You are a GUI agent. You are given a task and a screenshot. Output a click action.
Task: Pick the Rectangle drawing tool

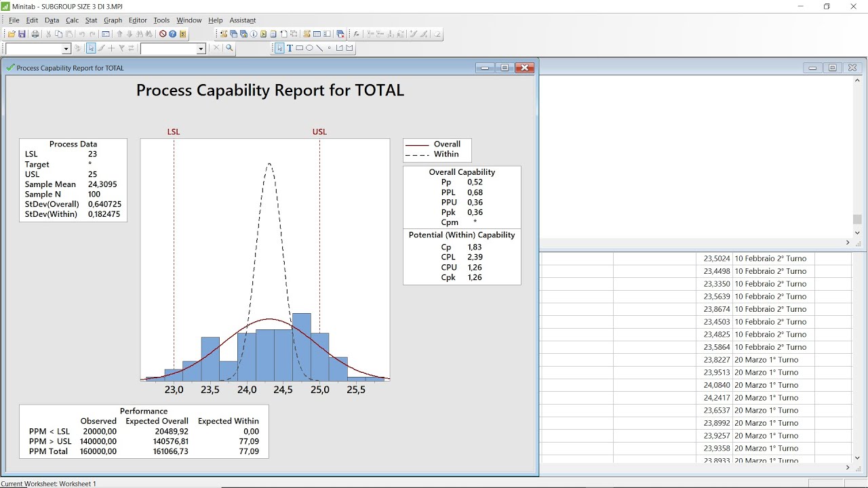tap(299, 48)
